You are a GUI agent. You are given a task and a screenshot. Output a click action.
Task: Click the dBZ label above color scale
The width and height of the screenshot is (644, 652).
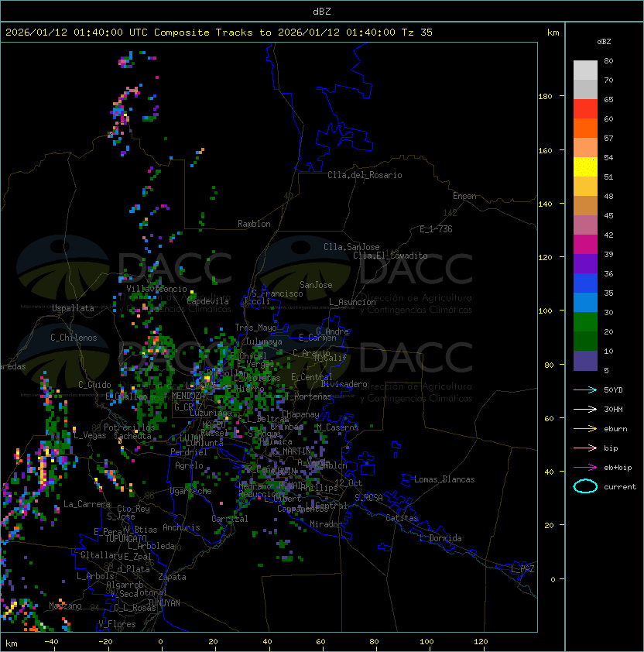click(x=604, y=42)
